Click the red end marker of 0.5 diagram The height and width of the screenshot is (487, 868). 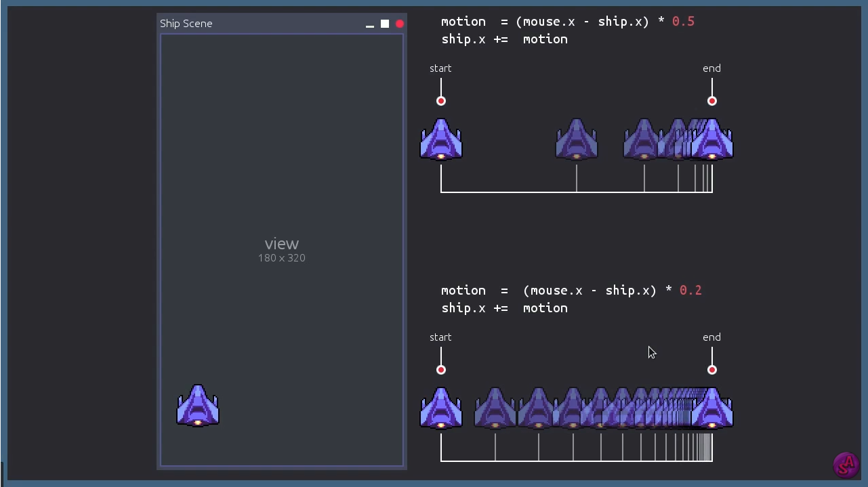pos(712,101)
